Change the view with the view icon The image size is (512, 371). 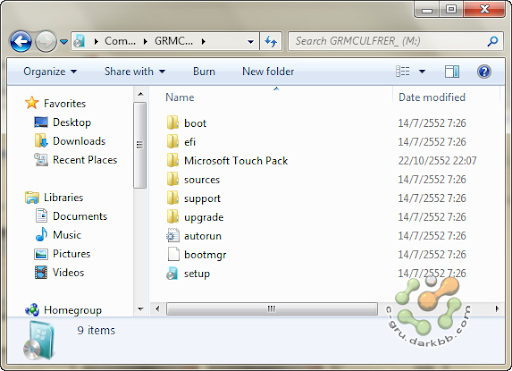point(403,71)
